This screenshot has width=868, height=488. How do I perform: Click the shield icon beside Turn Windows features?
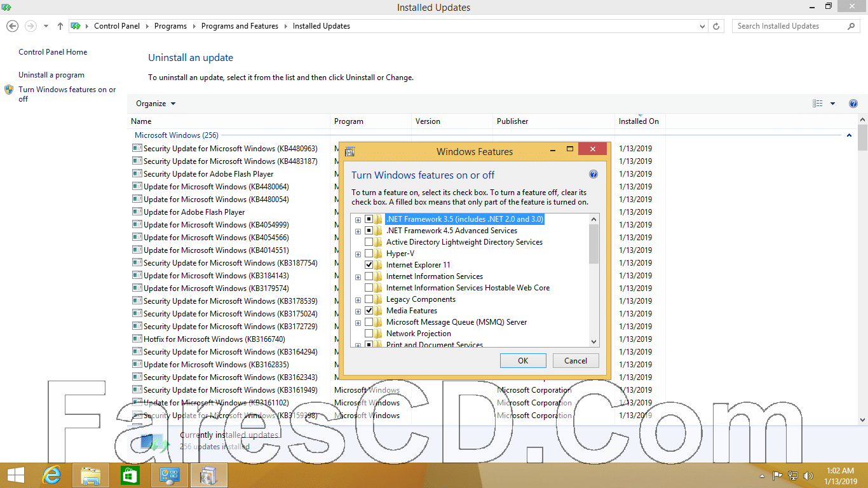pos(9,90)
